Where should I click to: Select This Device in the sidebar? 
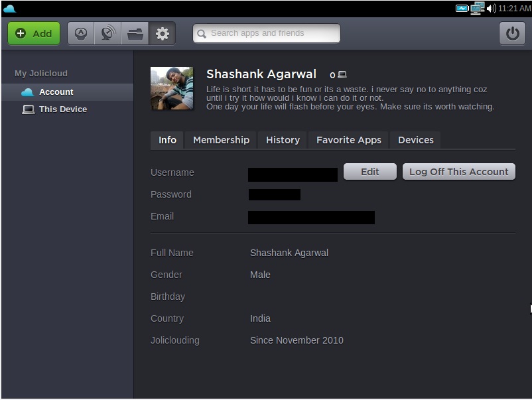click(x=68, y=109)
